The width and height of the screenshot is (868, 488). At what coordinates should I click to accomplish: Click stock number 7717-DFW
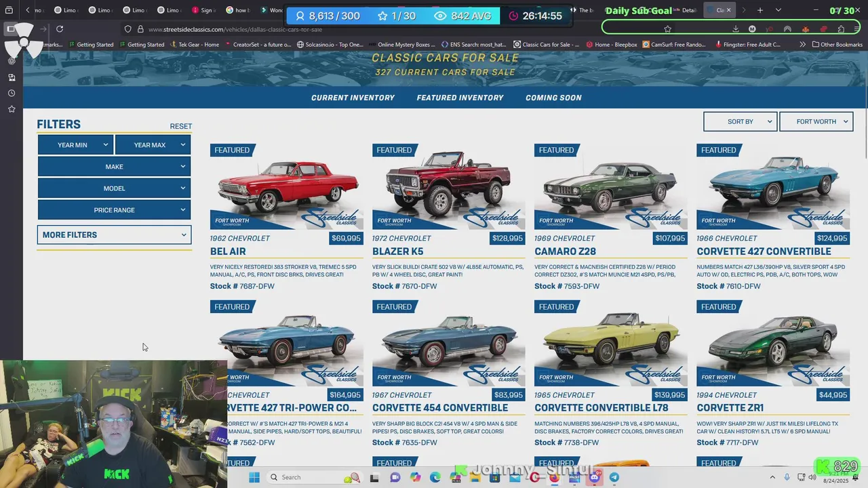[728, 443]
